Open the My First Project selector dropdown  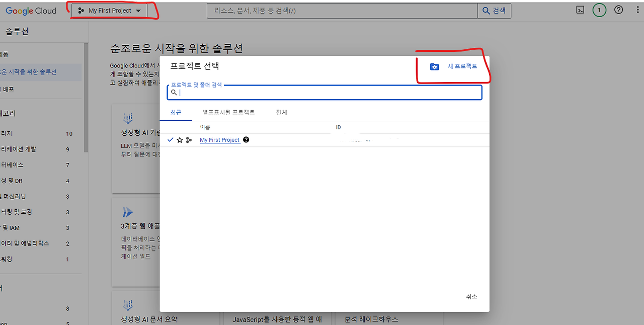110,11
